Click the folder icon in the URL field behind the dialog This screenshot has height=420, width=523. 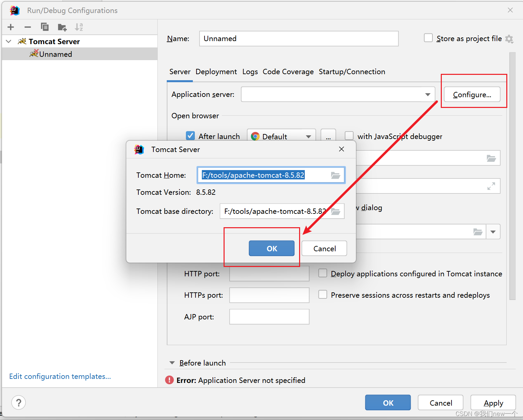click(x=491, y=158)
